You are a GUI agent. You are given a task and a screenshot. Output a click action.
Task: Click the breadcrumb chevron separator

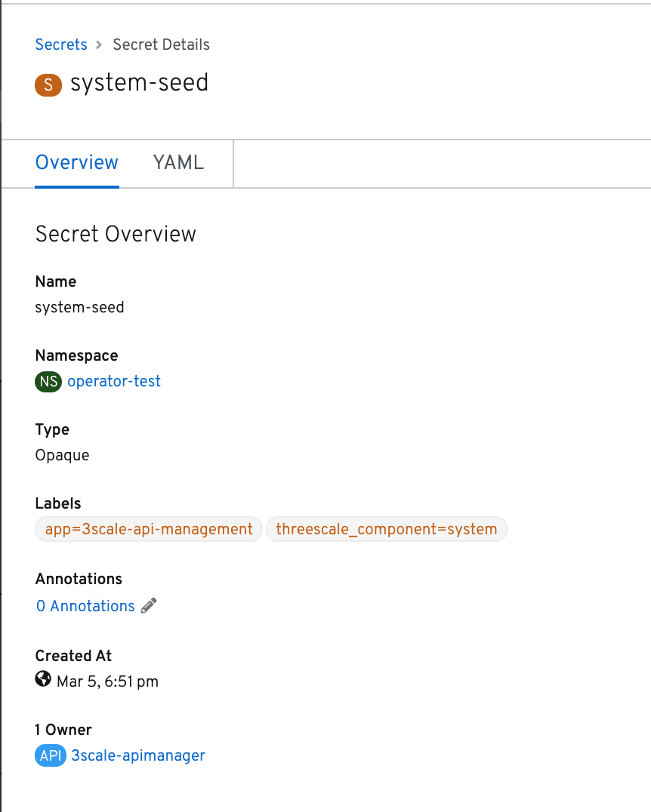99,45
